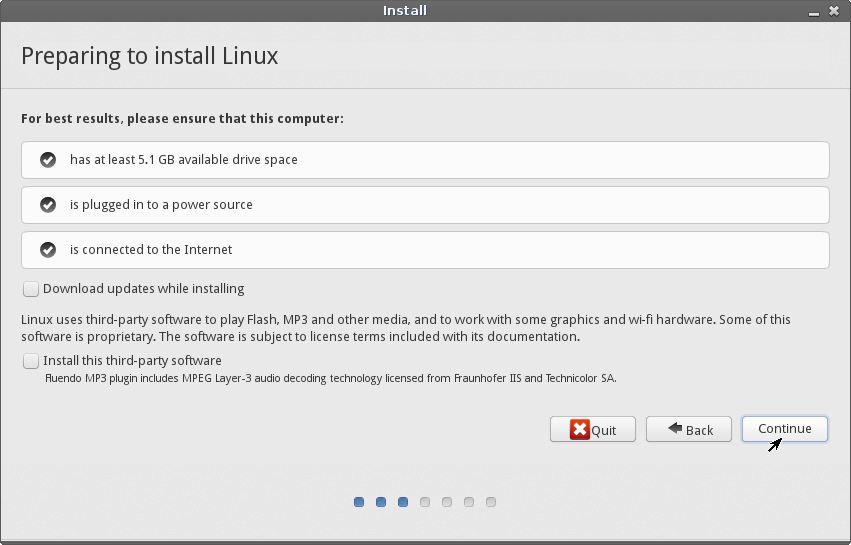Click the fourth gray progress dot
Screen dimensions: 851x545
click(x=425, y=502)
